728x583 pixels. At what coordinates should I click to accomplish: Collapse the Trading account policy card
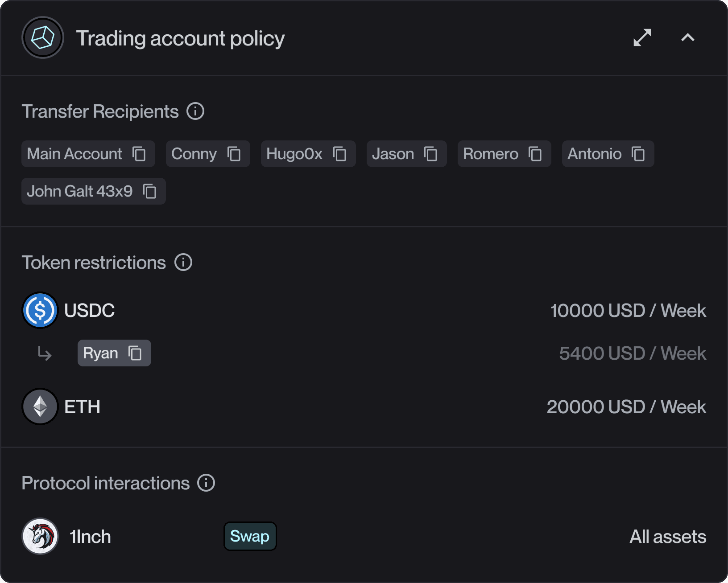[688, 38]
